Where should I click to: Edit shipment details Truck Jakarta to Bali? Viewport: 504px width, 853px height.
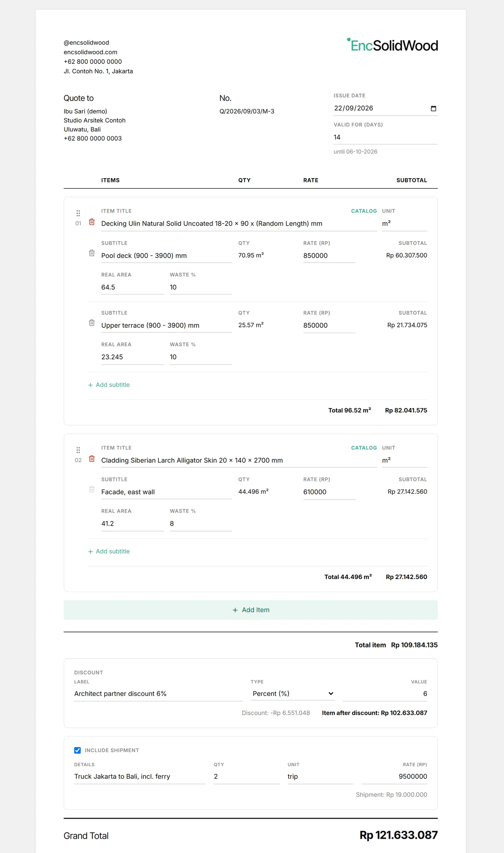coord(140,777)
